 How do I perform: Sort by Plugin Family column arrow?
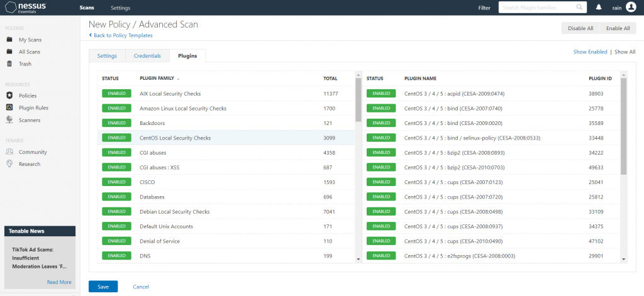coord(178,79)
